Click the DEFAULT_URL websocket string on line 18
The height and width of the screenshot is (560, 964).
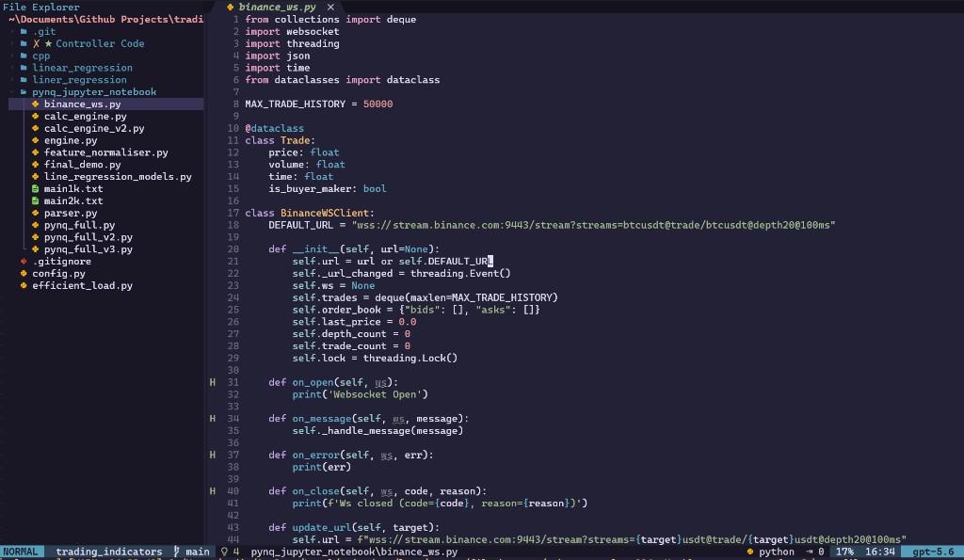[593, 225]
